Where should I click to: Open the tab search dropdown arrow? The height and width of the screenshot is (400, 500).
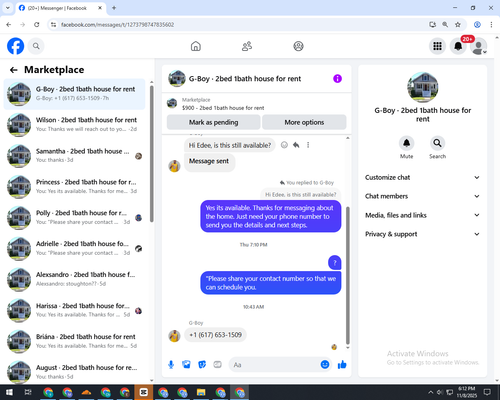pos(8,8)
